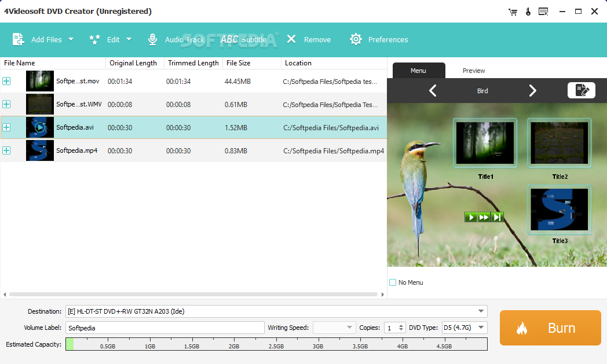Click the Title2 menu thumbnail
The image size is (607, 364).
(560, 143)
